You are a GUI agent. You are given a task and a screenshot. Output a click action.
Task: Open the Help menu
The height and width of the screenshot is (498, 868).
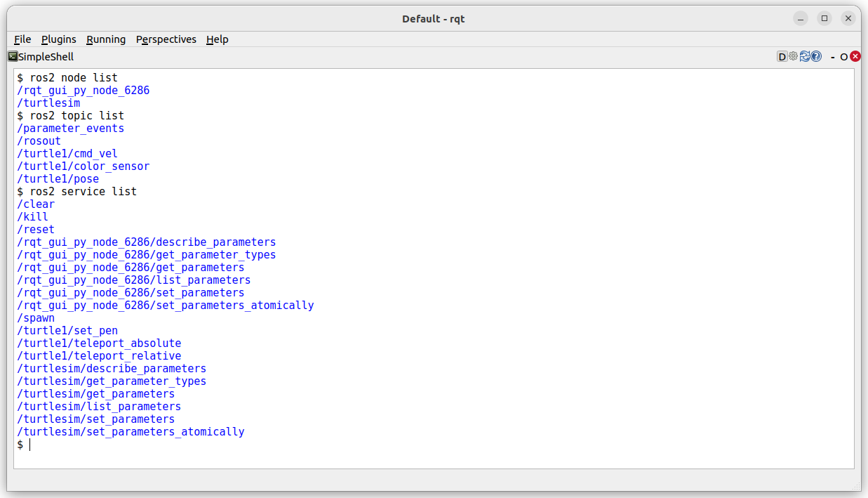[x=218, y=39]
